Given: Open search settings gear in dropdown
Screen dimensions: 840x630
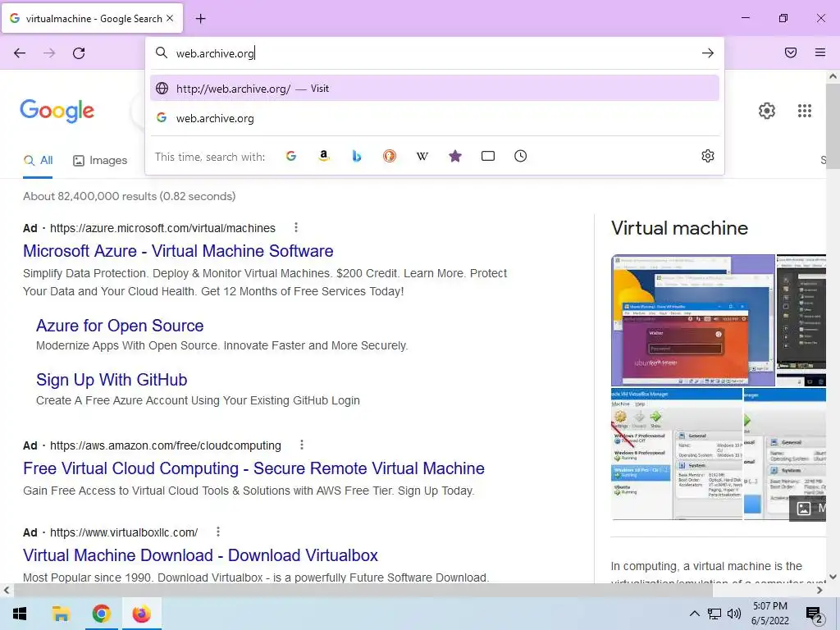Looking at the screenshot, I should (x=708, y=156).
